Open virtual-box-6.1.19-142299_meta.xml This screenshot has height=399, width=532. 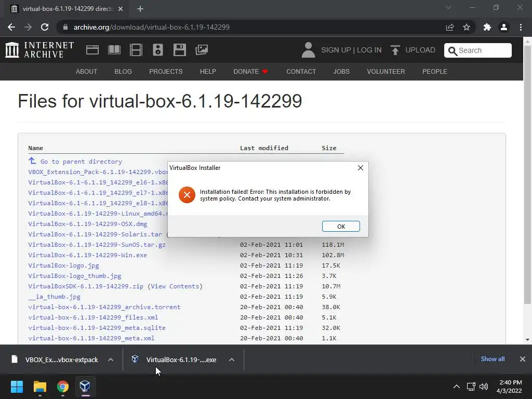[91, 338]
